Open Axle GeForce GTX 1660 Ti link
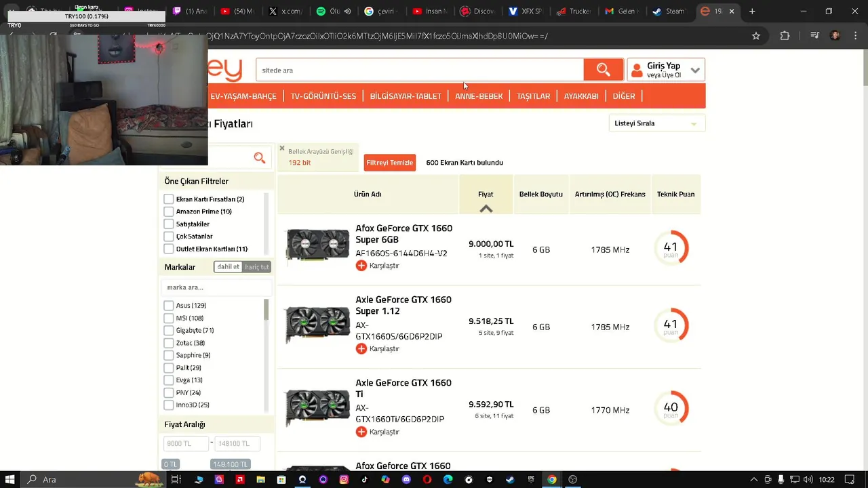This screenshot has height=488, width=868. pyautogui.click(x=403, y=388)
